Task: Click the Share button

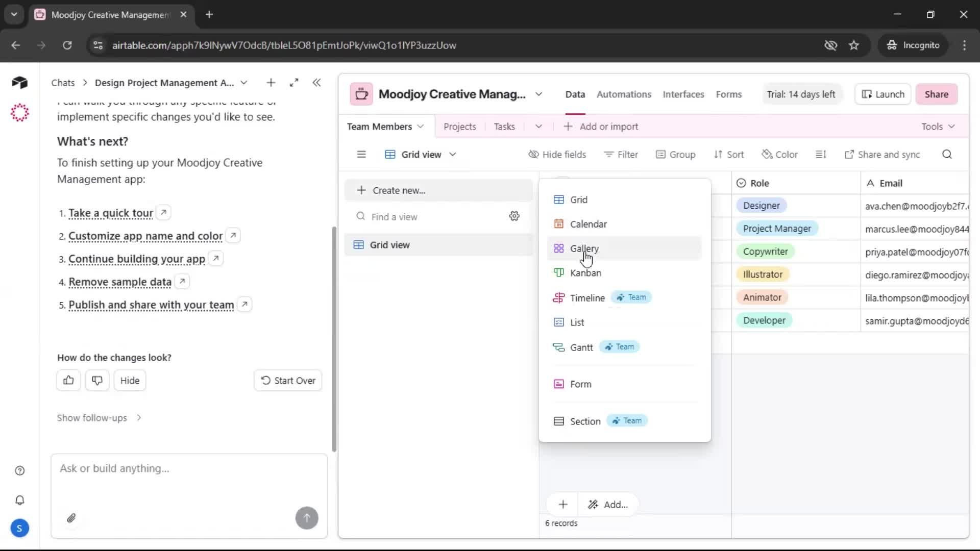Action: tap(936, 94)
